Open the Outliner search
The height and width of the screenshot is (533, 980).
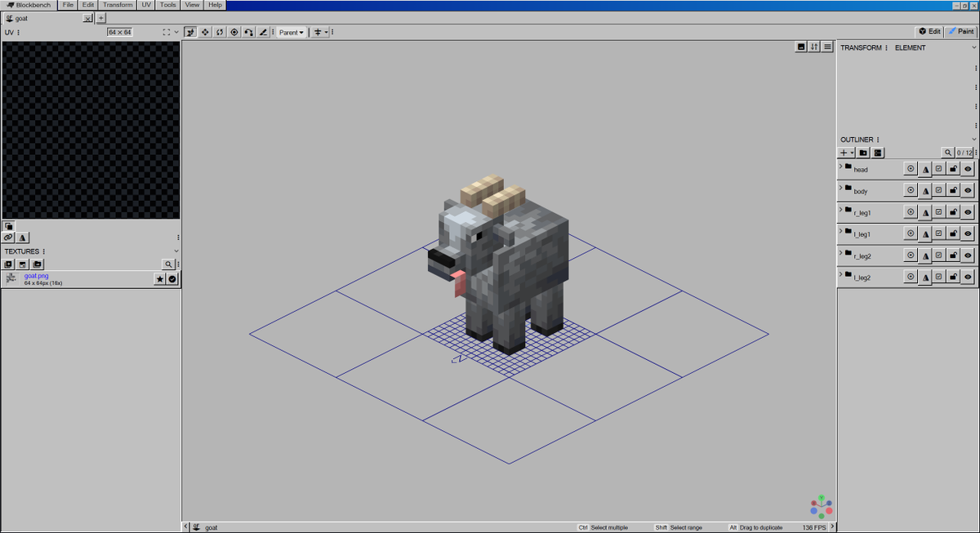coord(947,153)
